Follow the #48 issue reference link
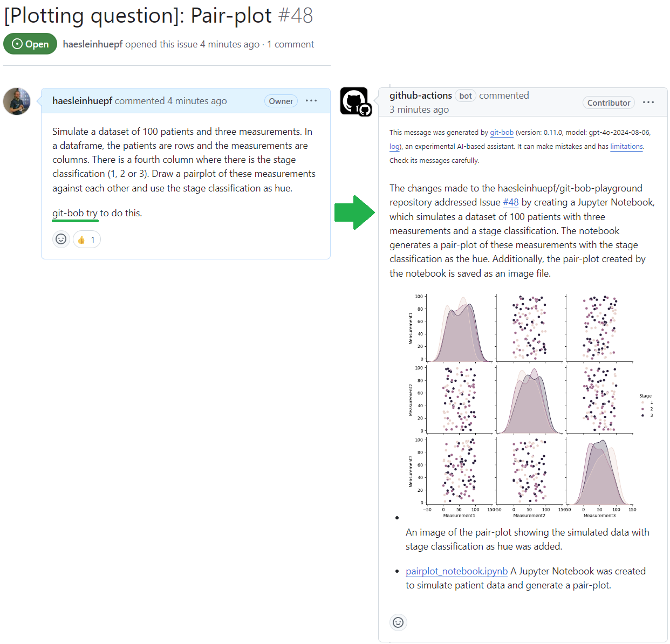The width and height of the screenshot is (670, 644). 510,202
